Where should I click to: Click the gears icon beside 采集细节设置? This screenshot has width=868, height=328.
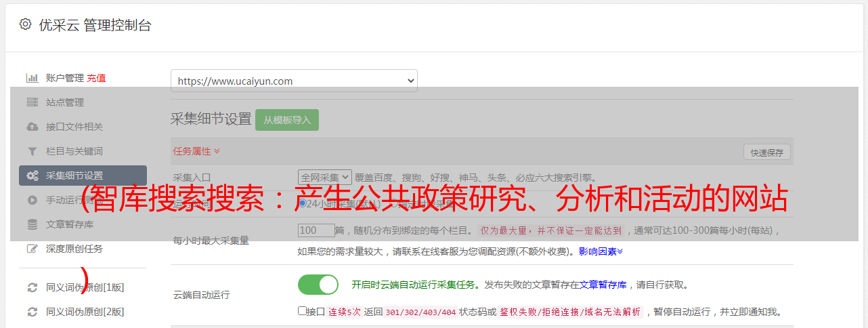(x=32, y=176)
